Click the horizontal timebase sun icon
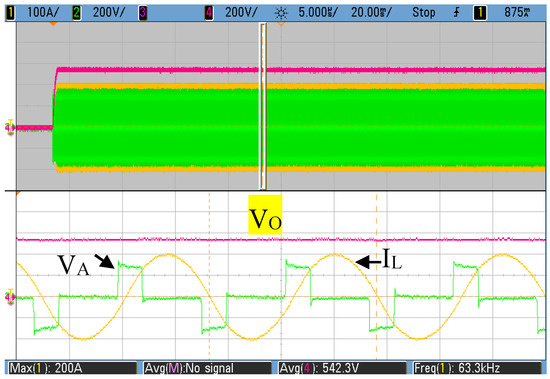The width and height of the screenshot is (550, 379). [x=281, y=13]
